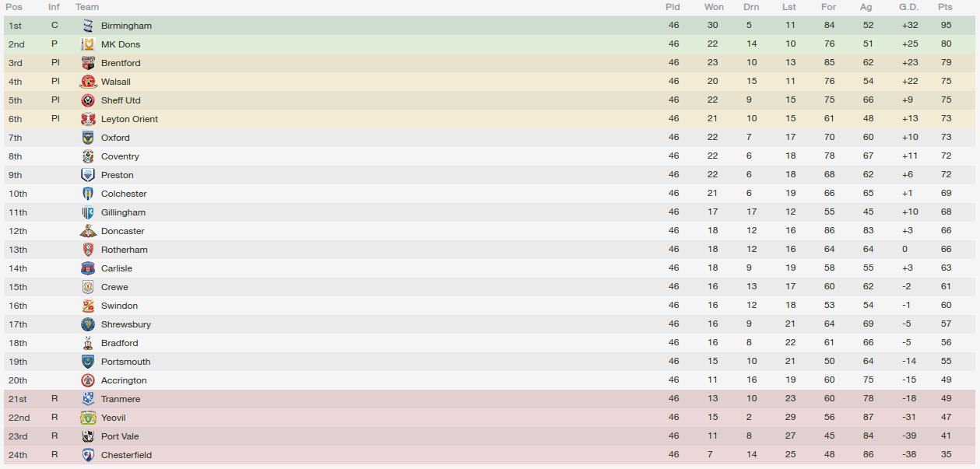
Task: Click the Gillingham club badge
Action: tap(88, 212)
